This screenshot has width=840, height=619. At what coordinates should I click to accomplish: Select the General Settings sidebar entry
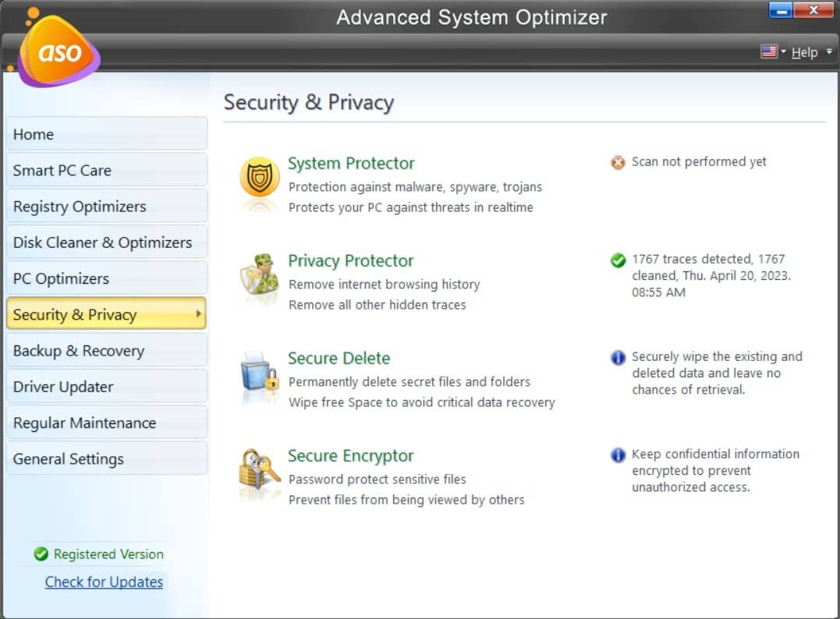[x=106, y=459]
